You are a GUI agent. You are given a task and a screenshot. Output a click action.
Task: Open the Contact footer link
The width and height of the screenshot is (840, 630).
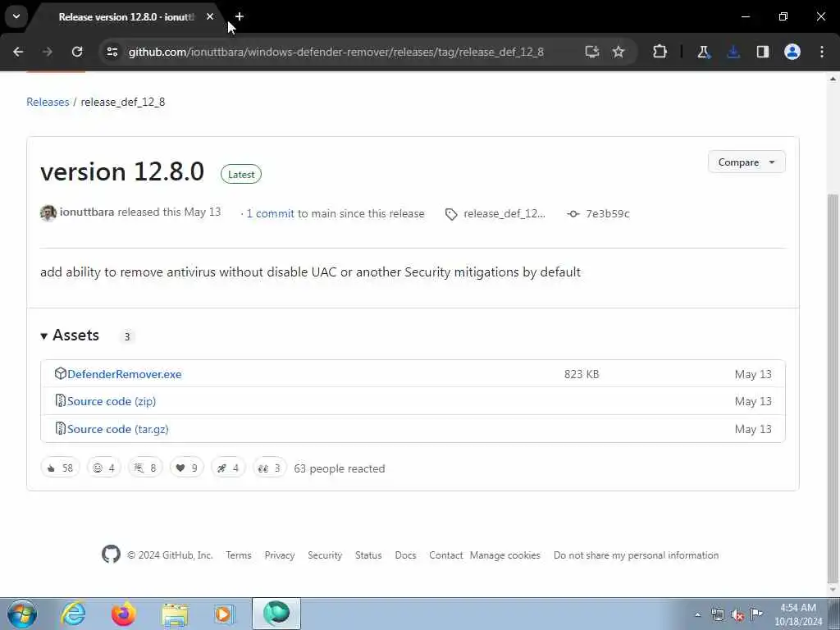point(445,555)
